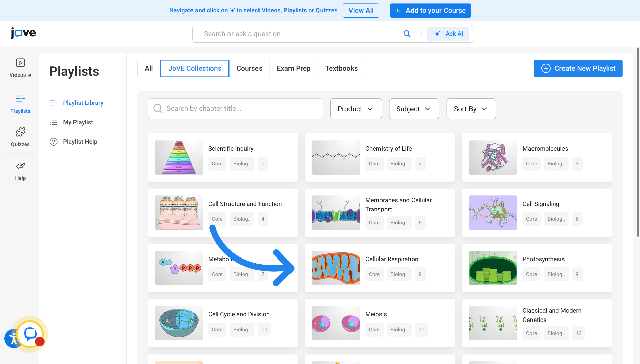The height and width of the screenshot is (364, 640).
Task: Open the Cellular Respiration mitochondrion thumbnail
Action: click(x=336, y=268)
